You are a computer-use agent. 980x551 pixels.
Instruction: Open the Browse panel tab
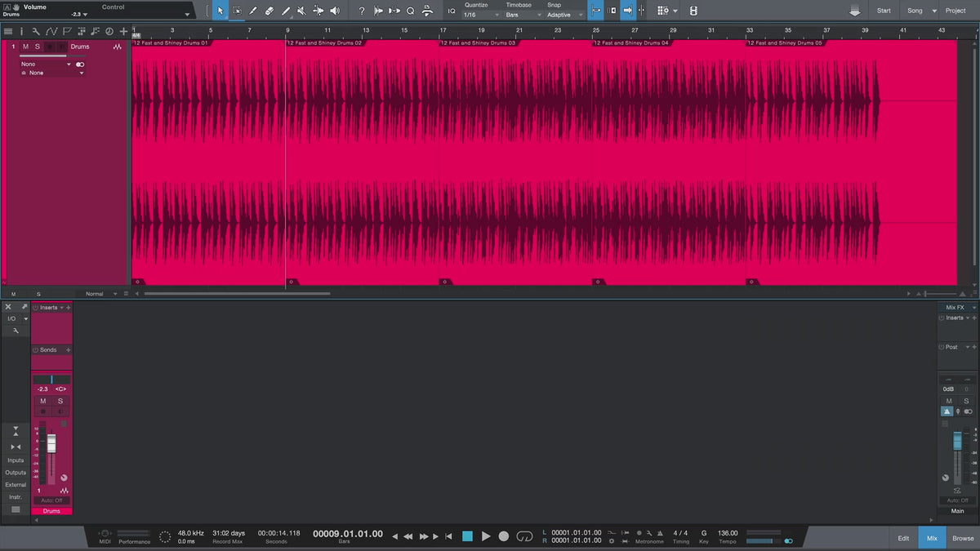[x=963, y=538]
